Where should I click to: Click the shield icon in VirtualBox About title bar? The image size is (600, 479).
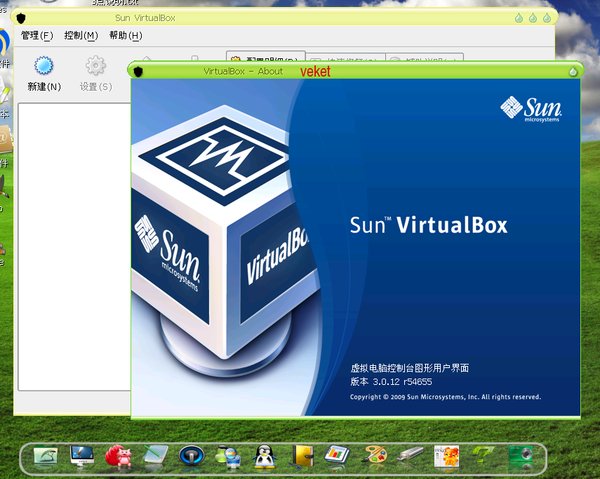138,71
